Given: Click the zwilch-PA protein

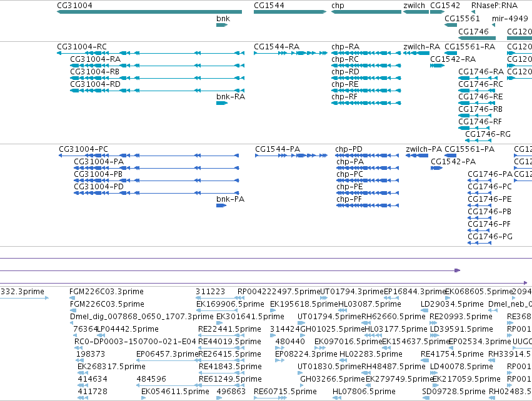Looking at the screenshot, I should point(417,156).
